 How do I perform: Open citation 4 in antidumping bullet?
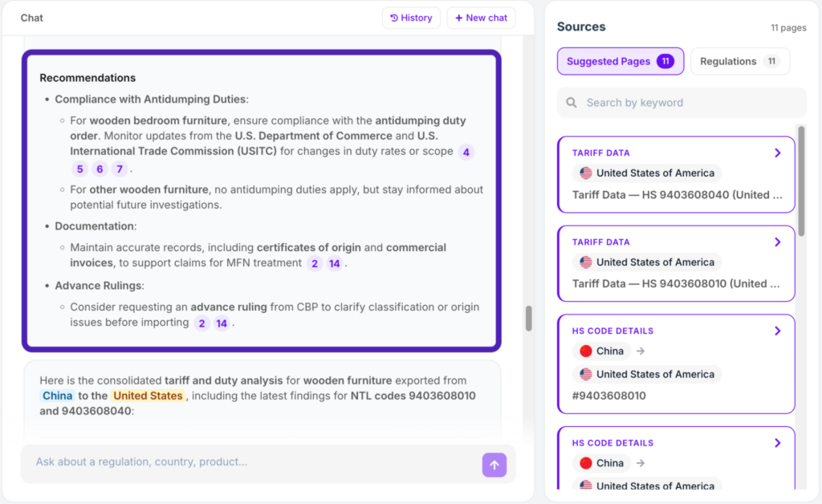tap(466, 152)
